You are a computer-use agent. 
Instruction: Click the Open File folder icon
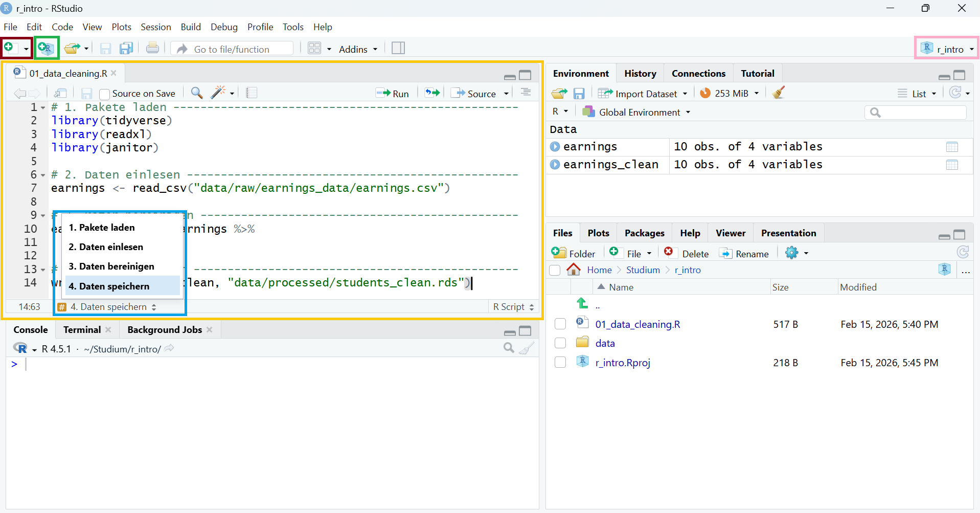pyautogui.click(x=72, y=49)
